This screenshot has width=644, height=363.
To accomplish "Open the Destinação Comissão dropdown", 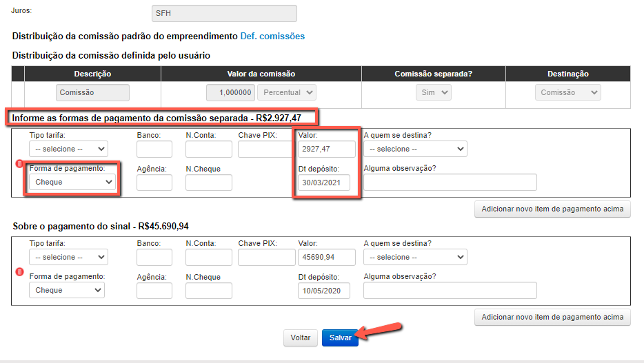I will coord(567,92).
